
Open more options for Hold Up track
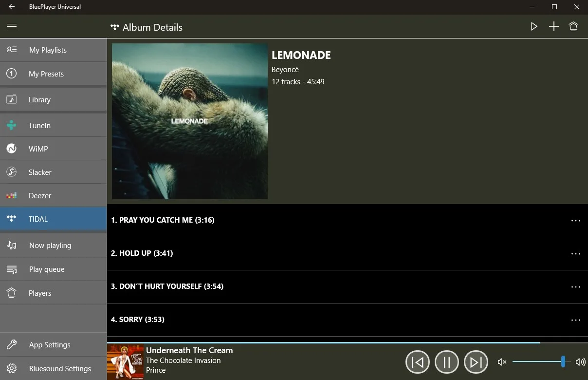click(576, 253)
